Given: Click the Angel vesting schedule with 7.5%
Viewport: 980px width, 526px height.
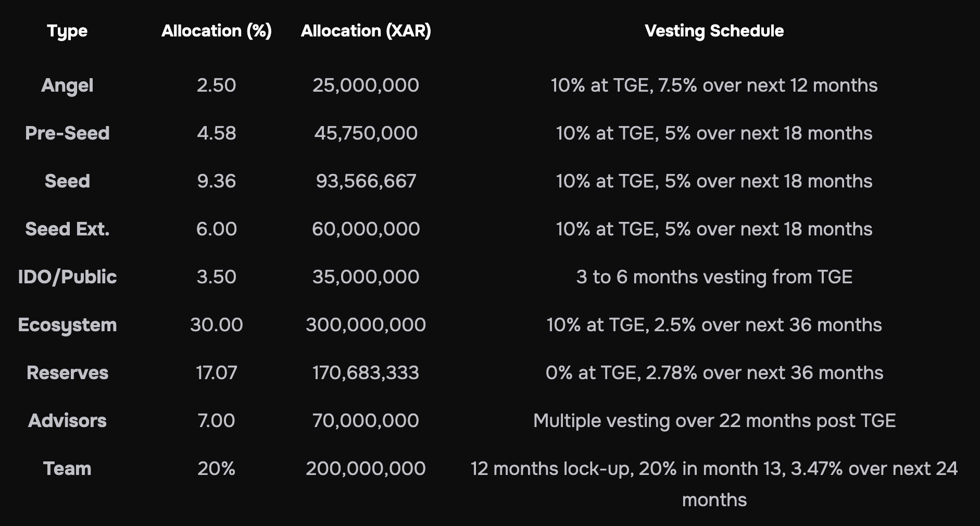Looking at the screenshot, I should (x=714, y=85).
